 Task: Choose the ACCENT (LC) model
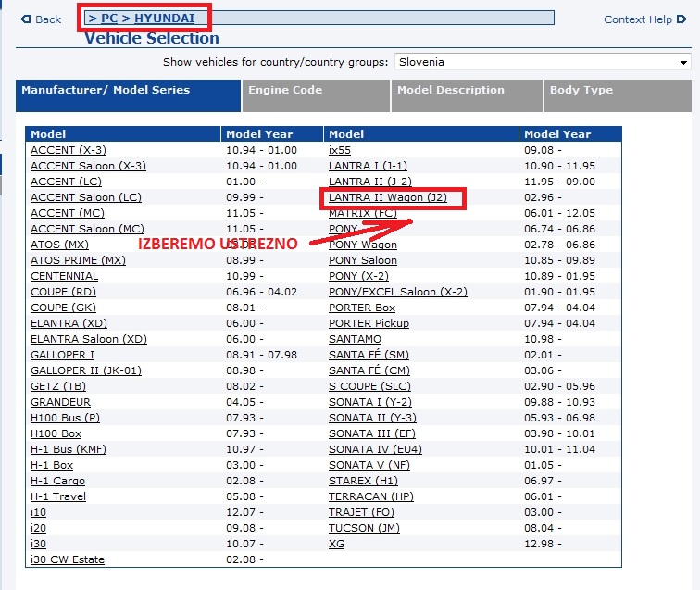pos(66,182)
